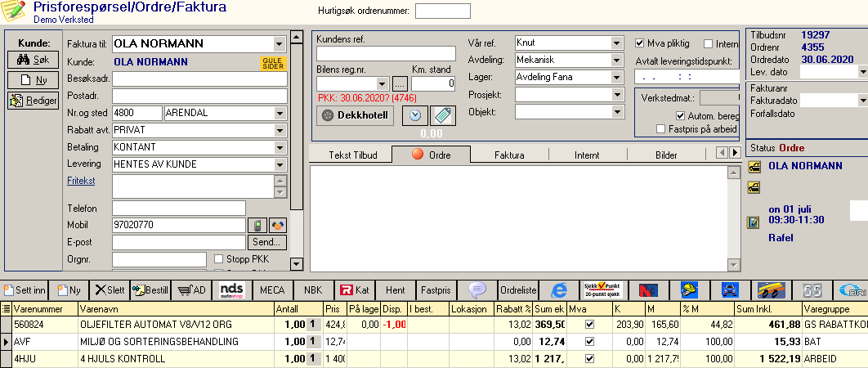
Task: Click the mobile phone SMS icon
Action: point(257,225)
